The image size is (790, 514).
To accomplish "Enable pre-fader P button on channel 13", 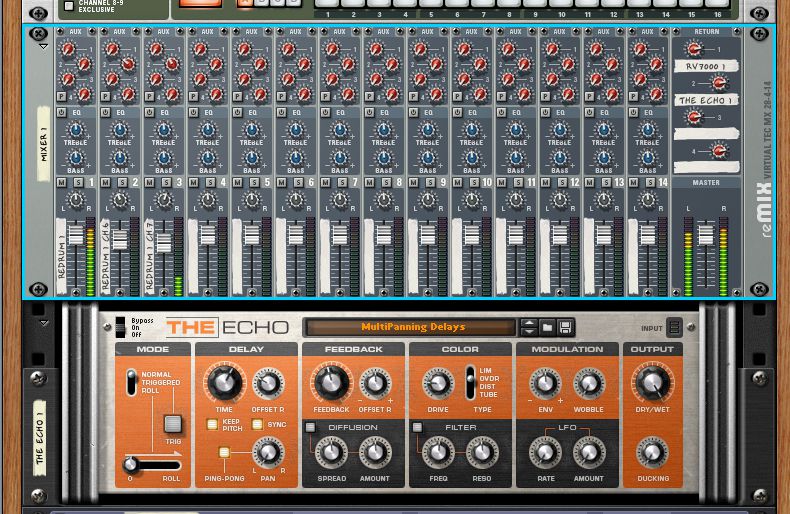I will [x=589, y=96].
